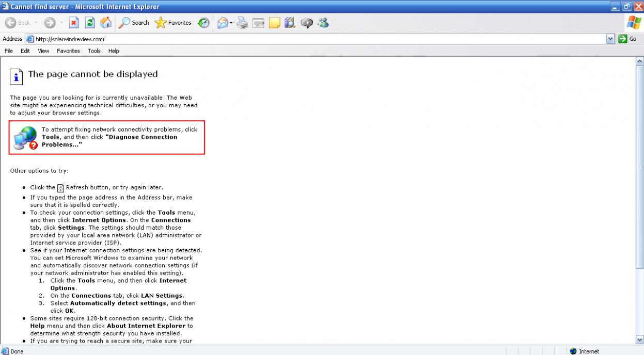Click the Mail envelope icon

point(222,23)
